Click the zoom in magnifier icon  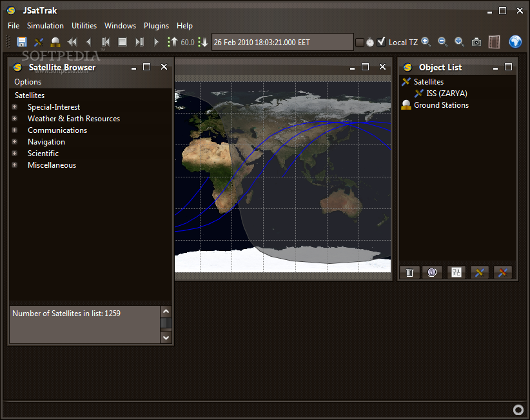pos(426,41)
